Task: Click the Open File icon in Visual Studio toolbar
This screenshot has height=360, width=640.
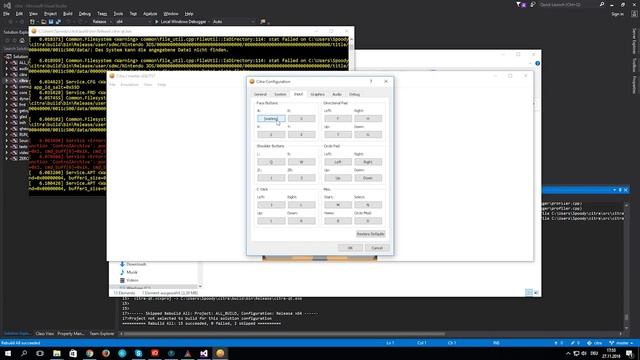Action: pyautogui.click(x=44, y=22)
